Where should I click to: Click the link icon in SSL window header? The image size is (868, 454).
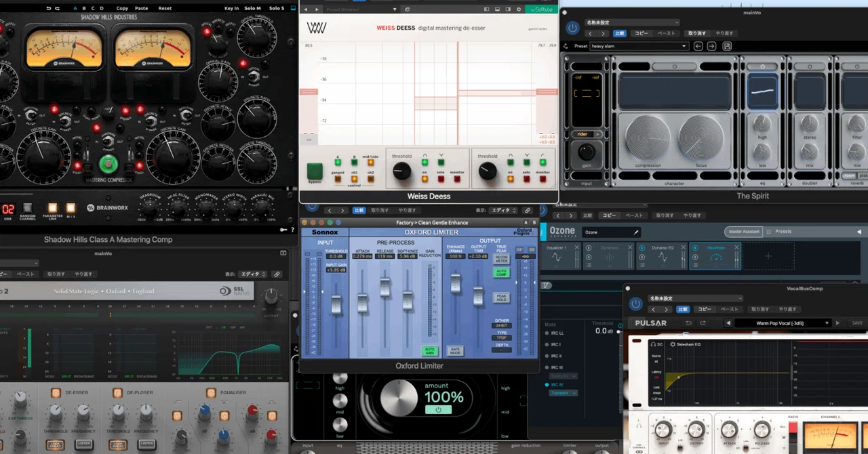pyautogui.click(x=276, y=274)
